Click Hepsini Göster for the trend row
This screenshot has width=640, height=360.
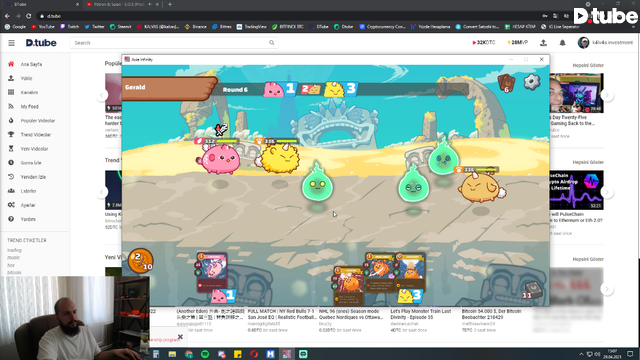coord(588,162)
